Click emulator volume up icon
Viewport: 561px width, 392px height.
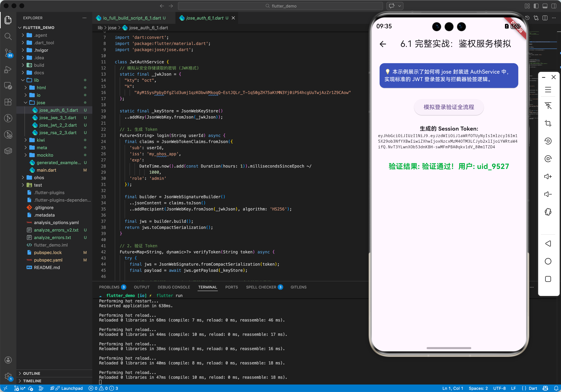(548, 176)
